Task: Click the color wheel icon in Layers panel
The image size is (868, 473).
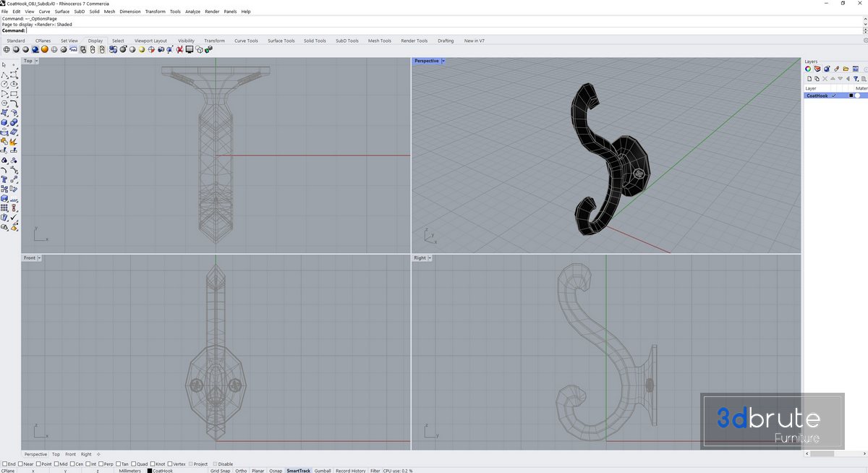Action: [x=809, y=69]
